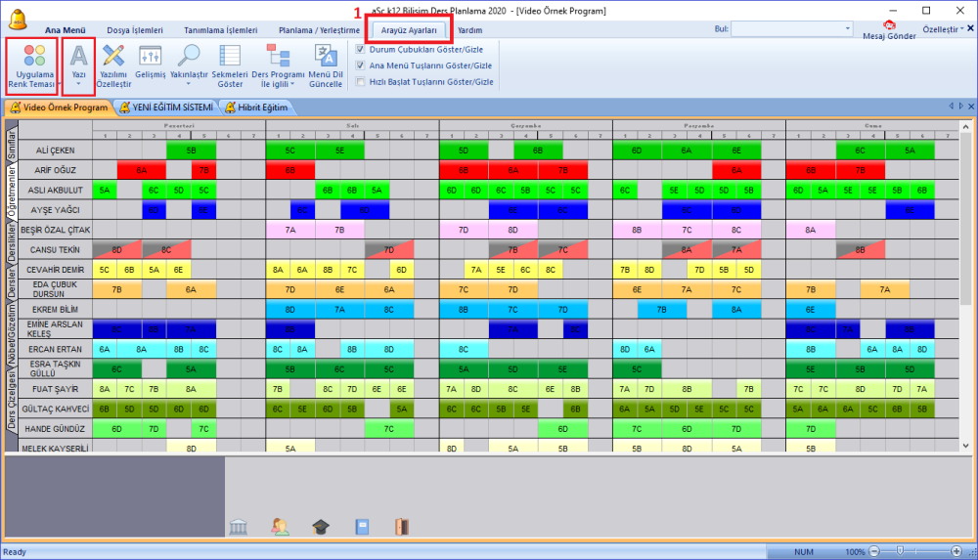Switch to YENİ EĞİTİM SİSTEMİ document tab
The image size is (978, 560).
166,108
